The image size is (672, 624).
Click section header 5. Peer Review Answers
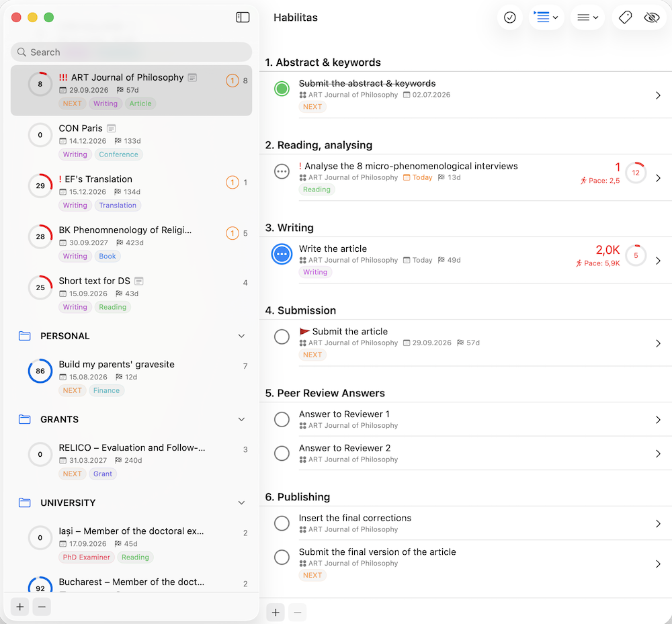(325, 393)
